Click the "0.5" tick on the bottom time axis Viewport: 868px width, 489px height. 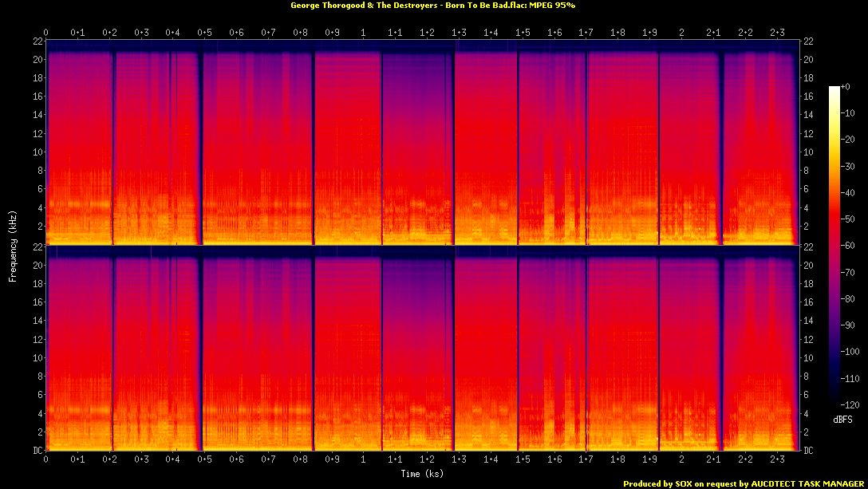tap(204, 460)
